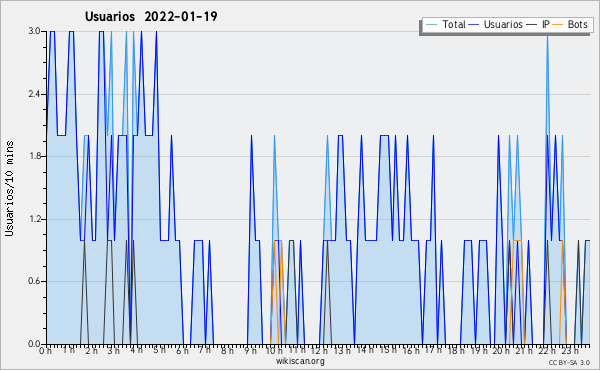Click the '4 h' x-axis label
This screenshot has width=600, height=370.
click(x=137, y=350)
